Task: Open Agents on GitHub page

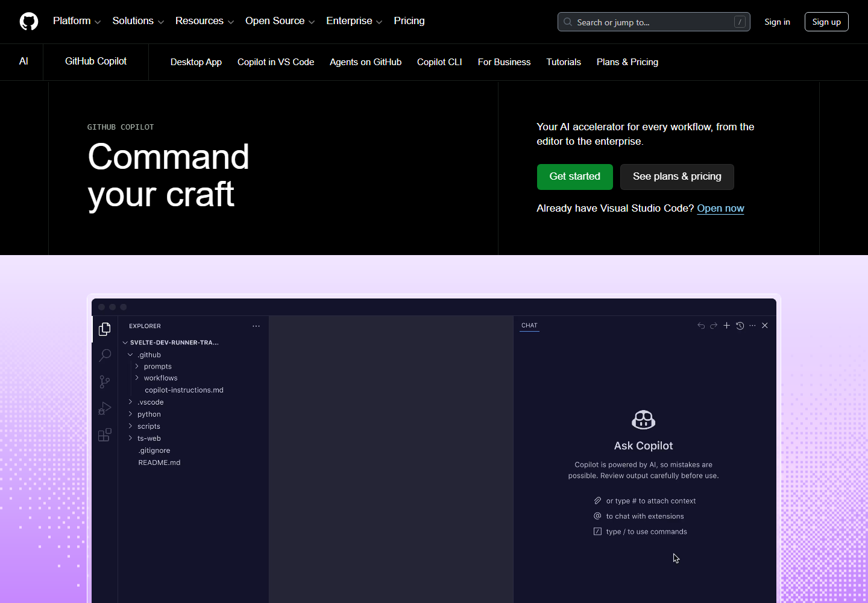Action: coord(365,62)
